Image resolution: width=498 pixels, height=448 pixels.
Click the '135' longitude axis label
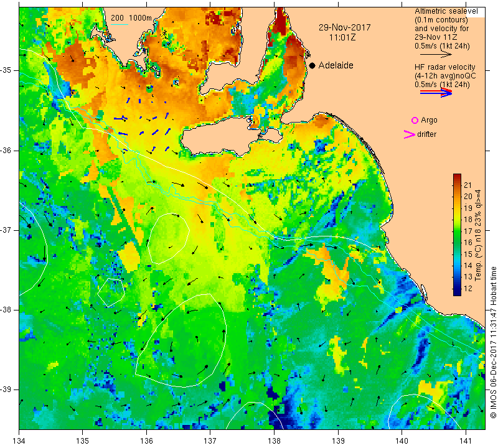coord(83,441)
